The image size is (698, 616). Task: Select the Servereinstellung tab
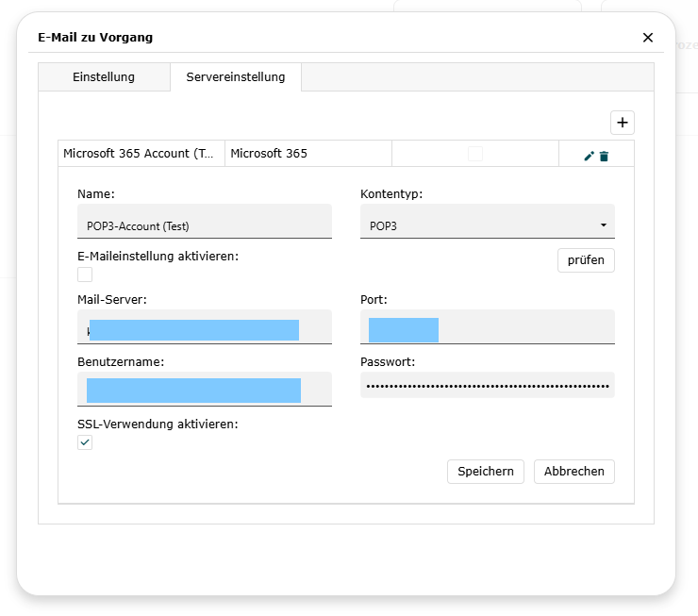(x=236, y=77)
